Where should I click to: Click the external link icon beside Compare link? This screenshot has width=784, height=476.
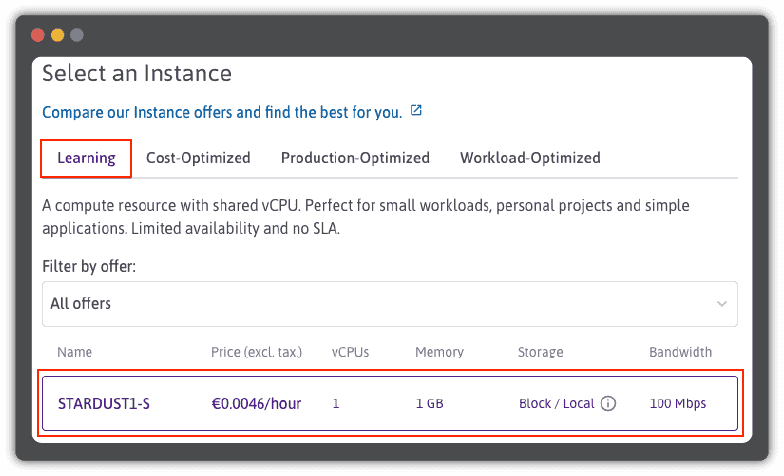(x=417, y=111)
